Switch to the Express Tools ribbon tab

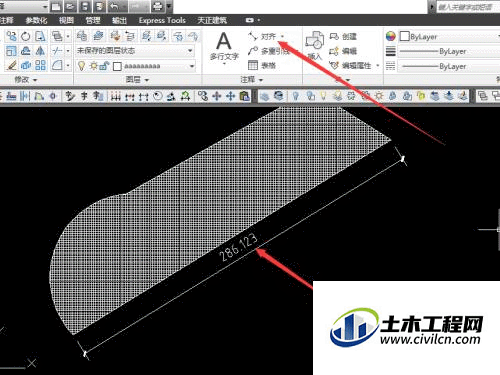162,21
